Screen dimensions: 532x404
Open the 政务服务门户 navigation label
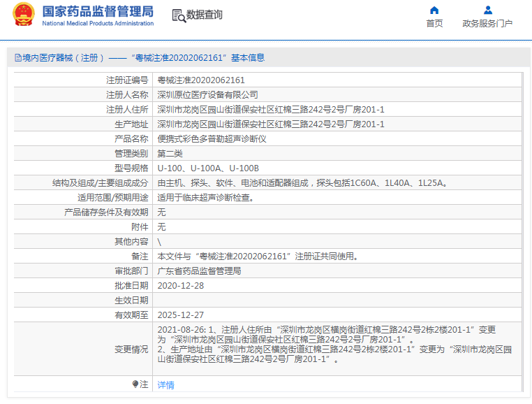click(487, 24)
